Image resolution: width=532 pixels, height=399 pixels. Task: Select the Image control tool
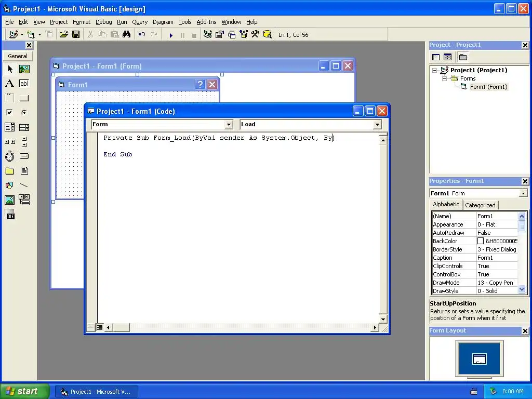pos(10,200)
